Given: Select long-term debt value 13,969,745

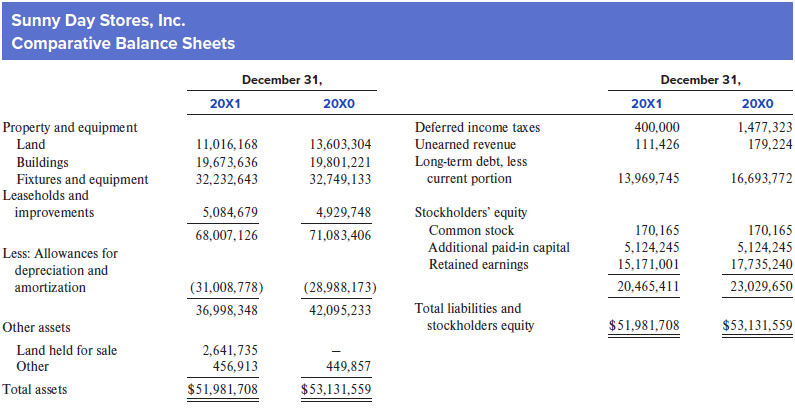Looking at the screenshot, I should pyautogui.click(x=648, y=178).
